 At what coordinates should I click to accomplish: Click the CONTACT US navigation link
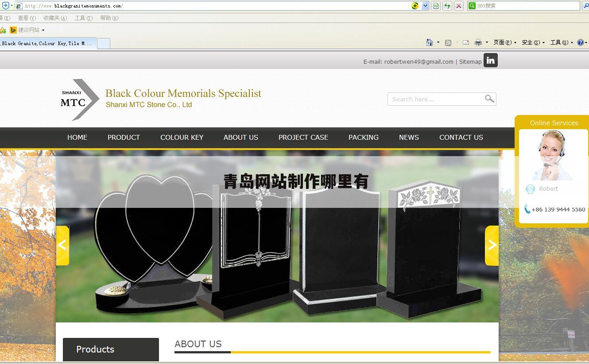[x=461, y=138]
